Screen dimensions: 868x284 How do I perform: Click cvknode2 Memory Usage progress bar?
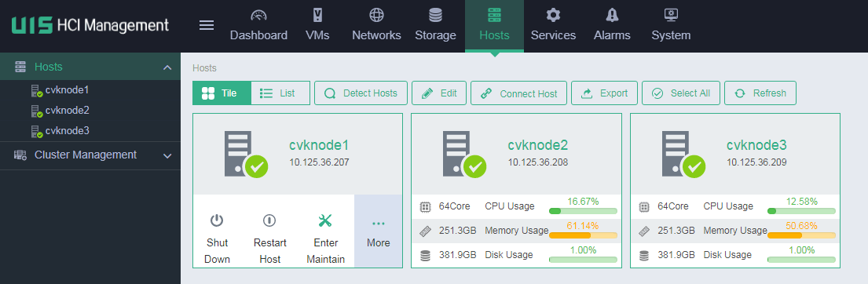(583, 235)
